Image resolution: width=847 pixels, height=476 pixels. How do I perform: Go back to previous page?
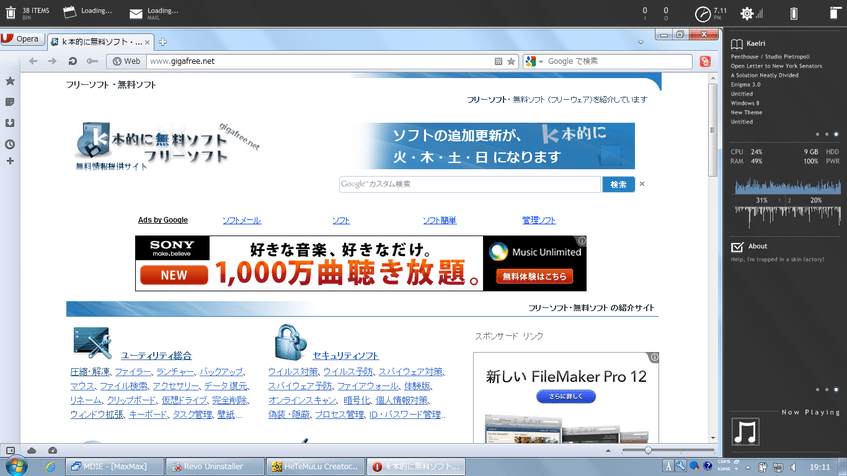coord(33,61)
